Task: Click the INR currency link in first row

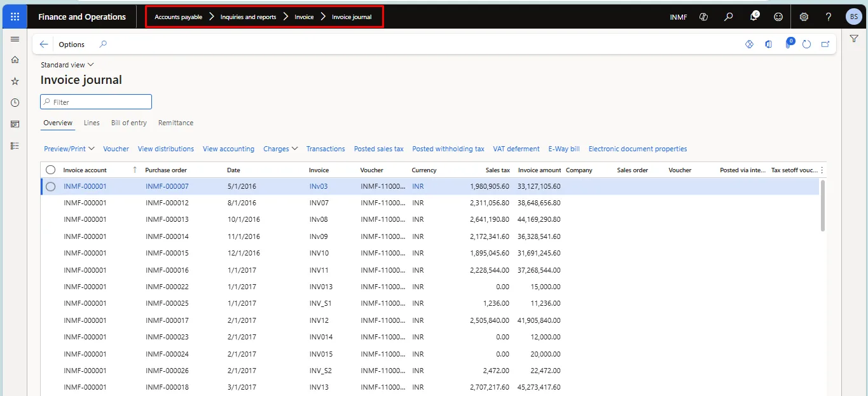Action: click(x=418, y=186)
